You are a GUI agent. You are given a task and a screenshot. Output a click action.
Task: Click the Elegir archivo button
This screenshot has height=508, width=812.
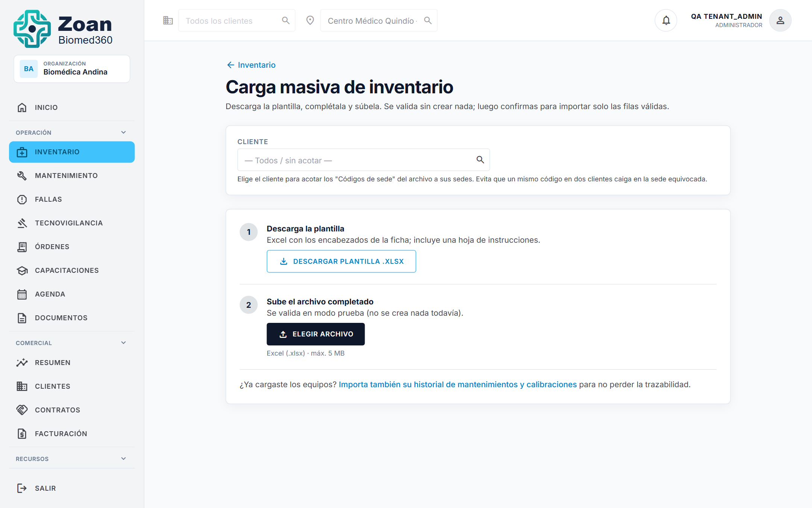click(x=316, y=334)
